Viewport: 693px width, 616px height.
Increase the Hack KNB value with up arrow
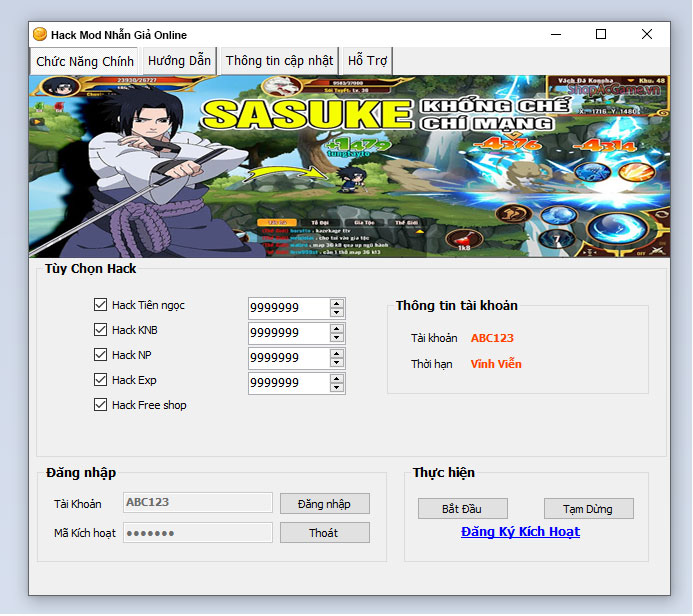337,329
